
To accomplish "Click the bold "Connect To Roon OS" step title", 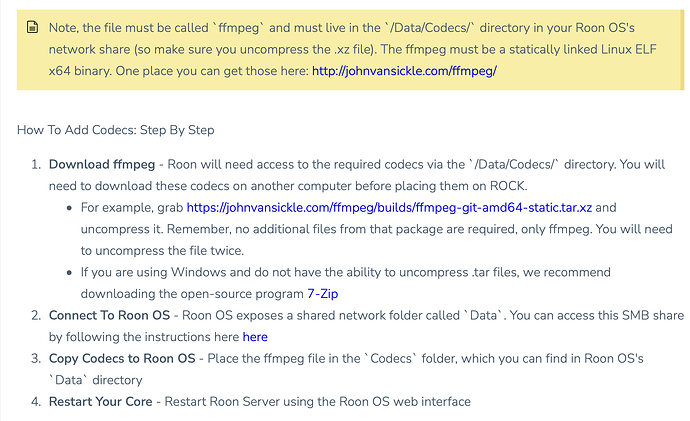I will [110, 315].
